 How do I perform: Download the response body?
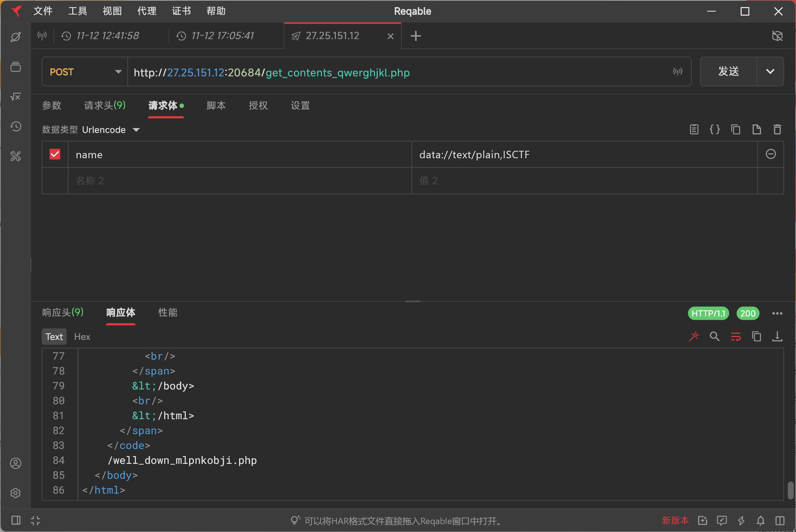(x=777, y=337)
